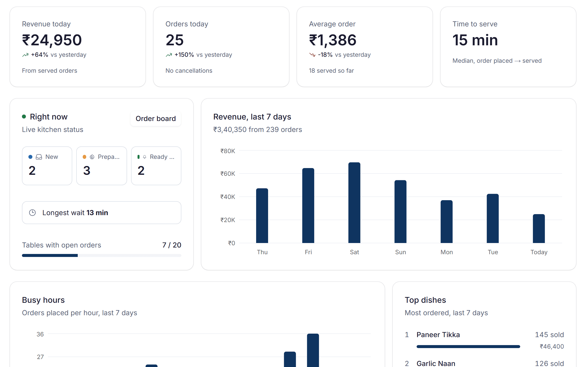Click the 'From served orders' note
Viewport: 588px width, 367px height.
50,71
